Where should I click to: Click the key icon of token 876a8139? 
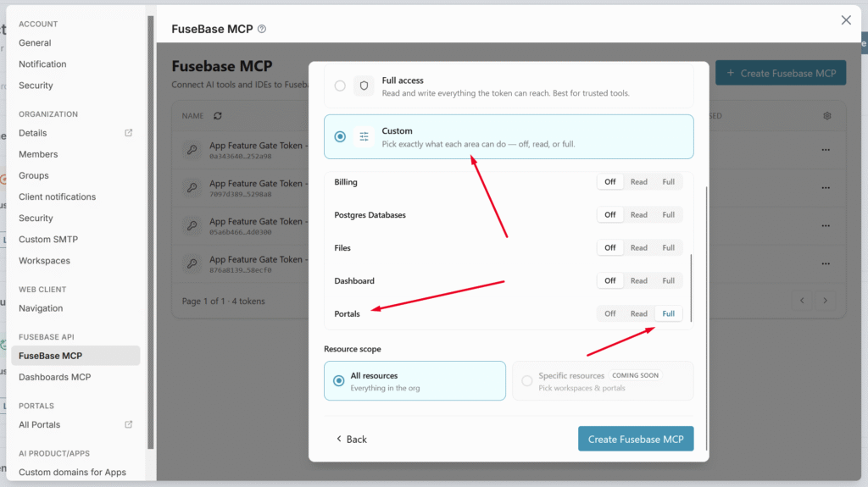coord(192,264)
